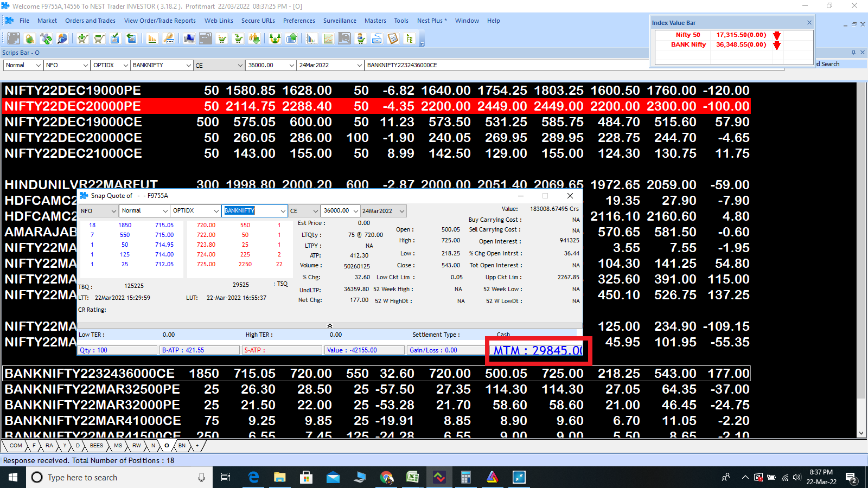Viewport: 868px width, 488px height.
Task: Click the Index Value Bar close icon
Action: pyautogui.click(x=809, y=23)
